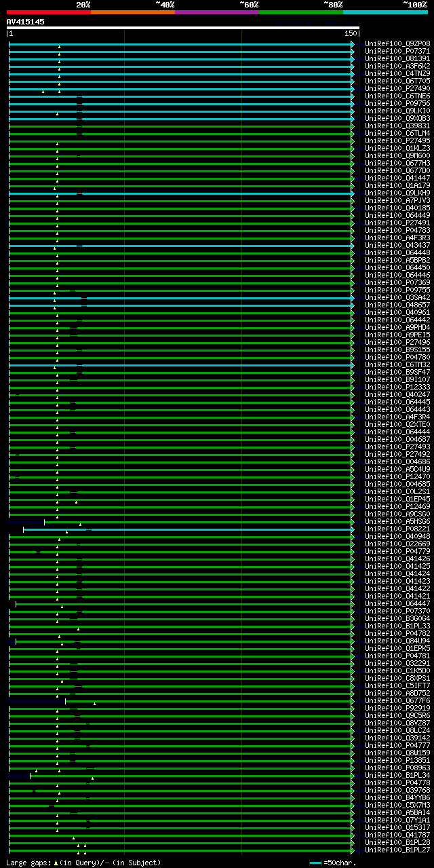Select the last hit UniRef100_B1PL27
434x868 pixels.
tap(397, 850)
